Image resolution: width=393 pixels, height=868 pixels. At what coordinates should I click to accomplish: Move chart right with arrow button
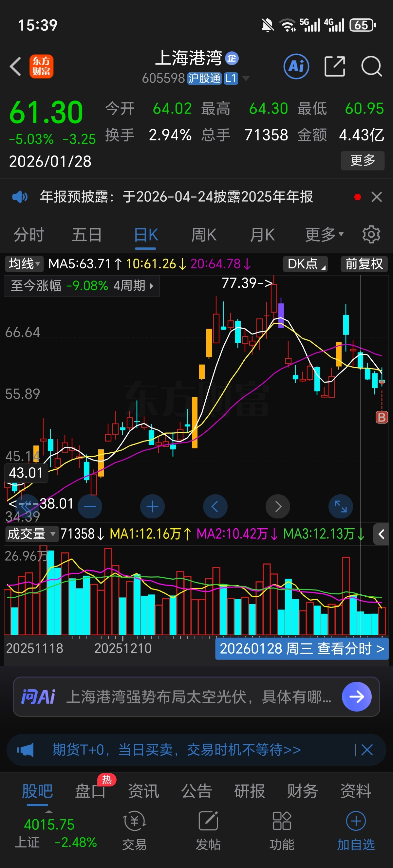point(278,506)
